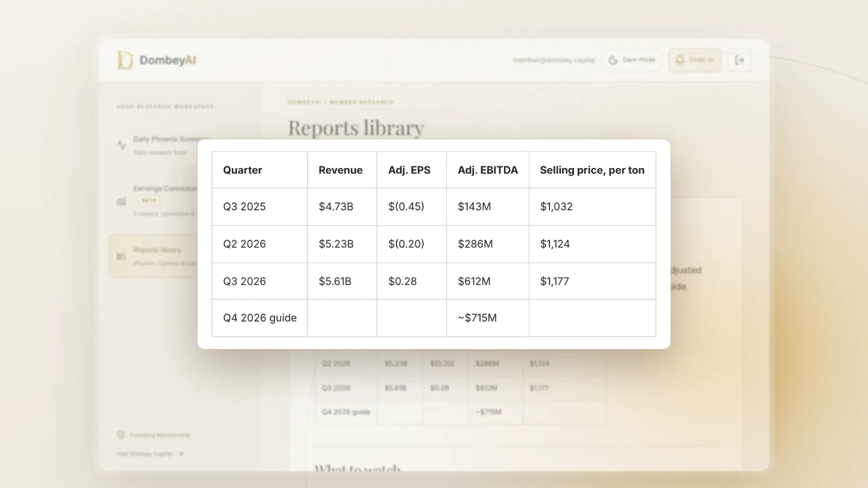Select the Q4 2026 guide cell in popup

pyautogui.click(x=260, y=318)
